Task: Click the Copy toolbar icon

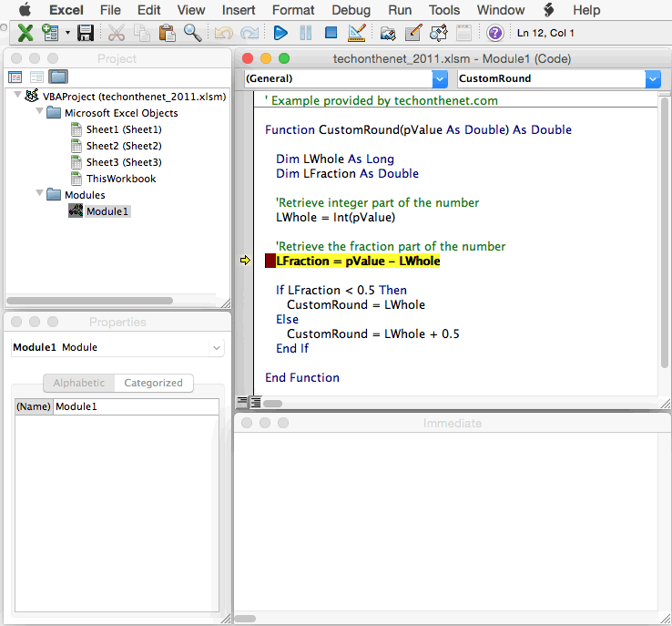Action: pyautogui.click(x=141, y=33)
